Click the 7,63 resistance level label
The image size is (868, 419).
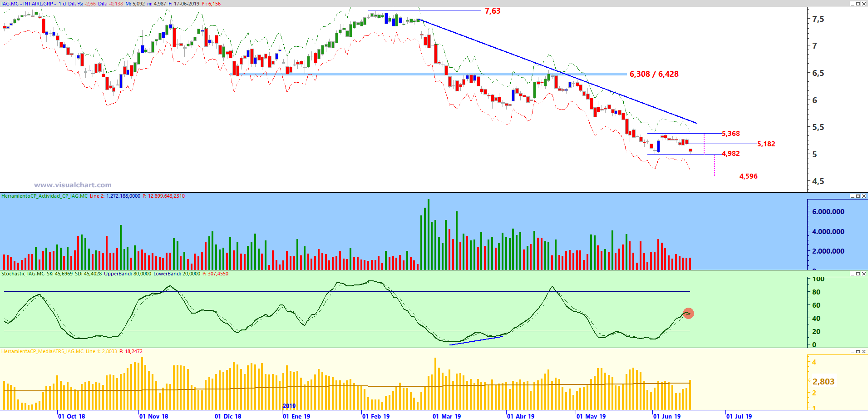pos(493,11)
